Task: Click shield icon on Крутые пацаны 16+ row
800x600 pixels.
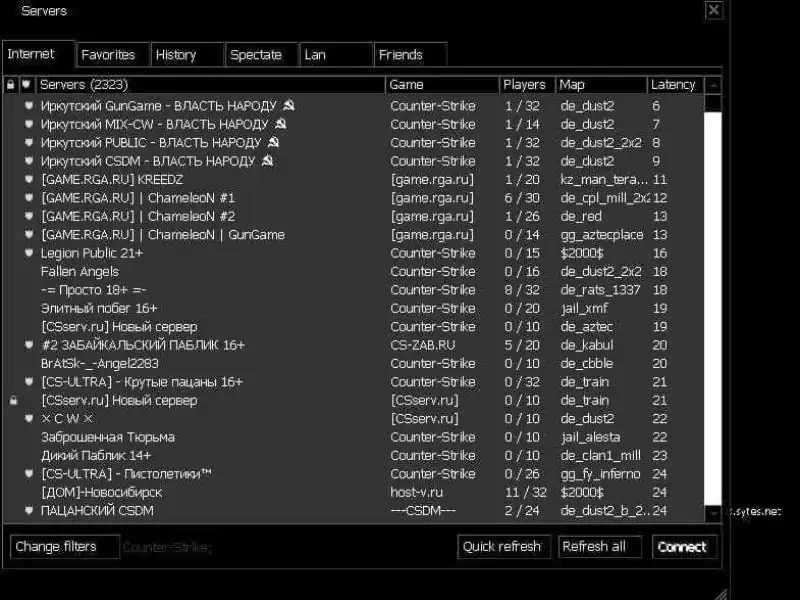Action: (29, 382)
